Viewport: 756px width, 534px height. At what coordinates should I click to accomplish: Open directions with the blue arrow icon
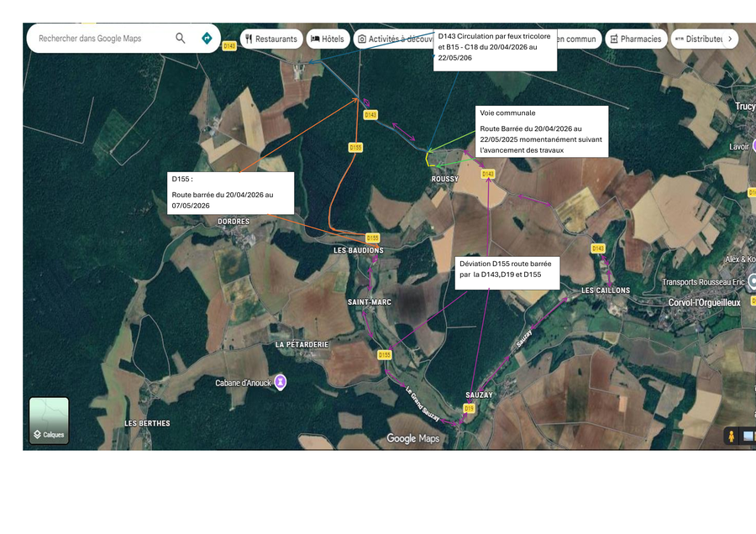[207, 39]
